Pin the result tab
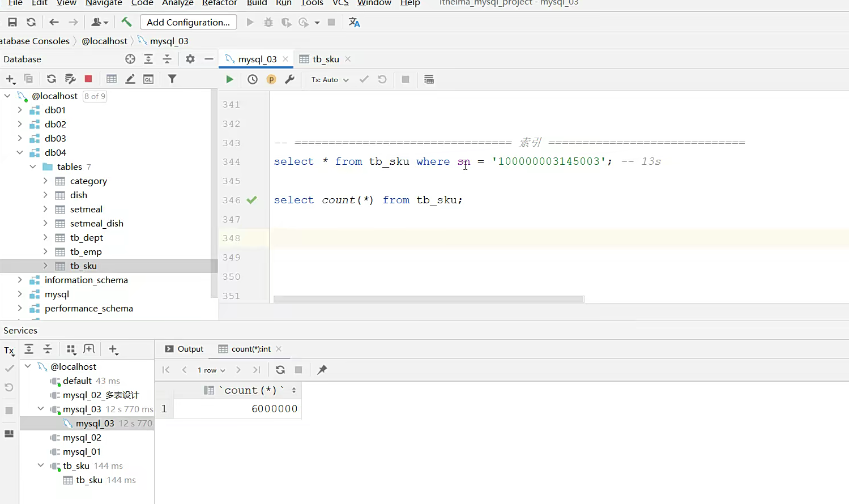849x504 pixels. pos(322,370)
